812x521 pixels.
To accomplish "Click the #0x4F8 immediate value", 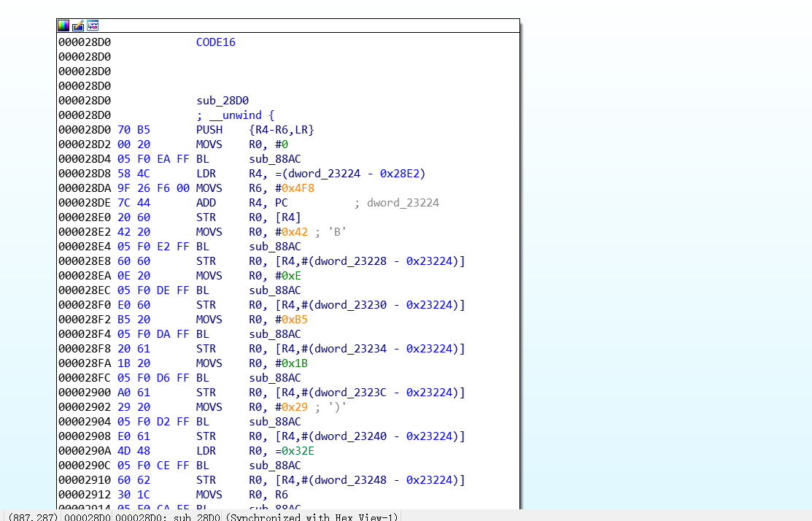I will [295, 188].
